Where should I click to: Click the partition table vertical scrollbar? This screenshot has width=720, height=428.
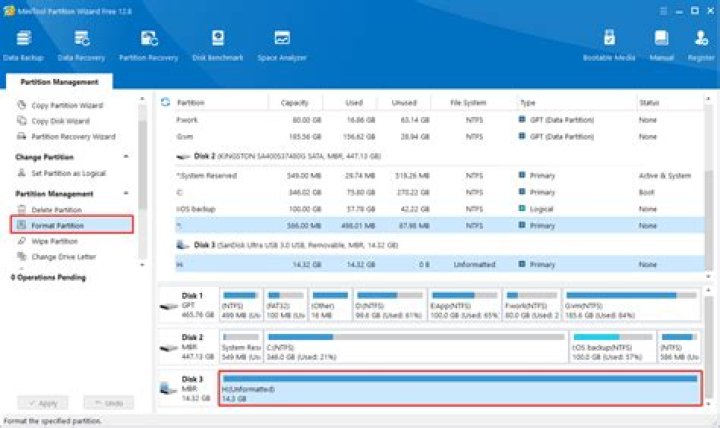[709, 220]
